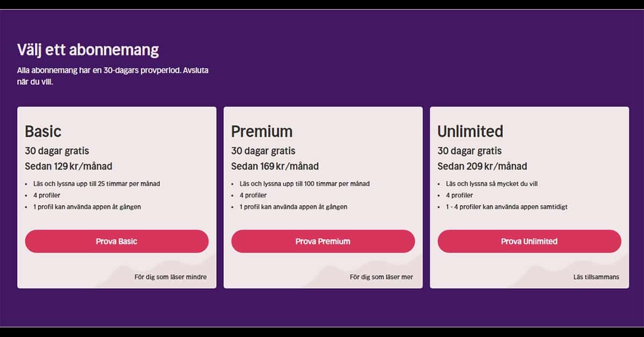Select the Basic plan heading

43,131
